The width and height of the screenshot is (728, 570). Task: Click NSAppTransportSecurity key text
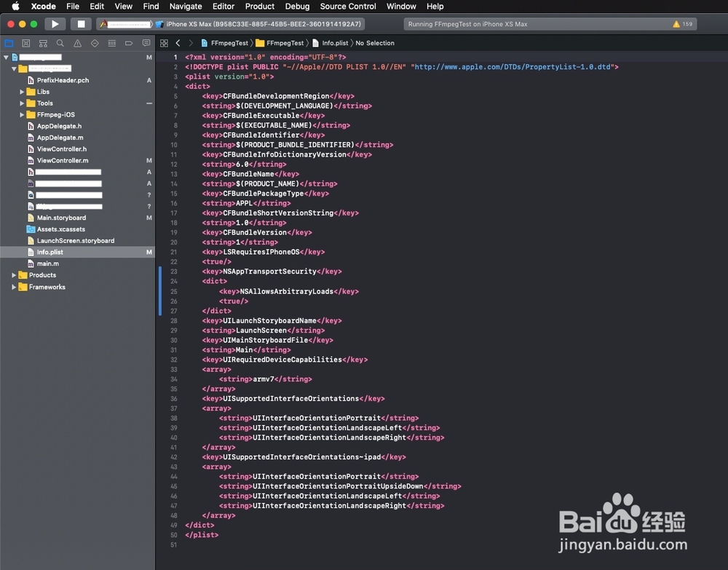click(x=270, y=272)
